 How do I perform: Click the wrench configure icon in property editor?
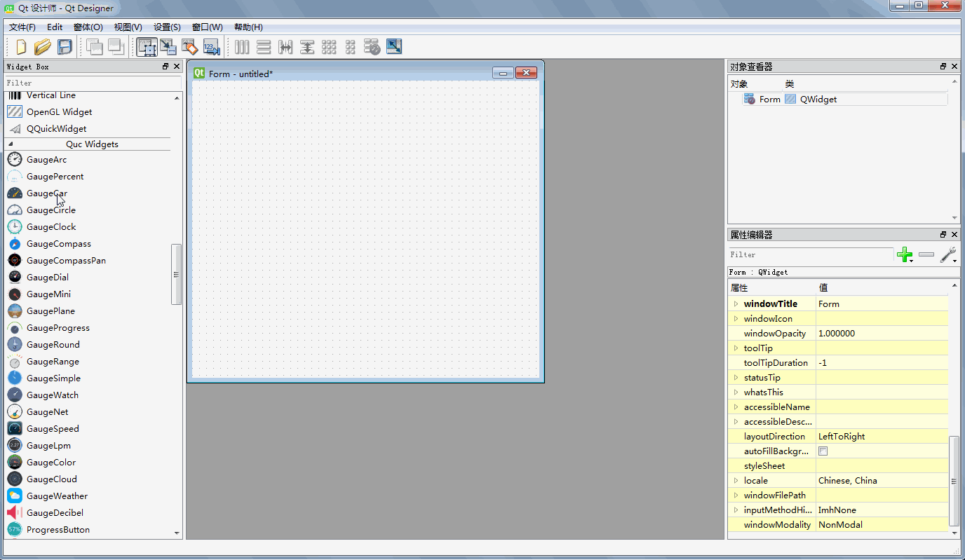click(948, 255)
